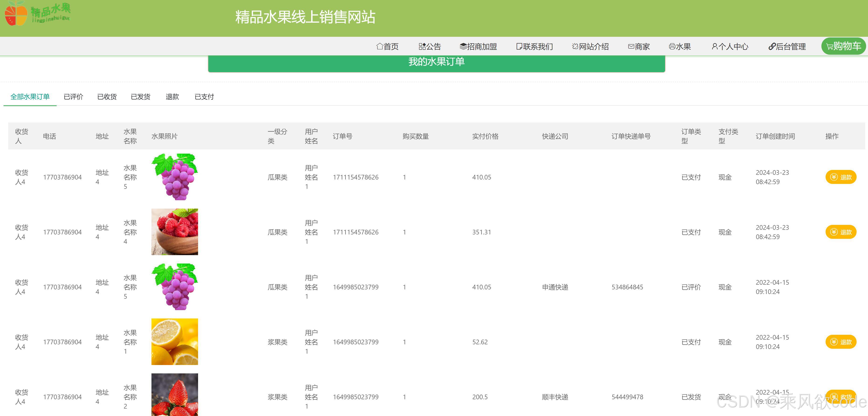
Task: Open the 首页 home nav item
Action: [387, 47]
